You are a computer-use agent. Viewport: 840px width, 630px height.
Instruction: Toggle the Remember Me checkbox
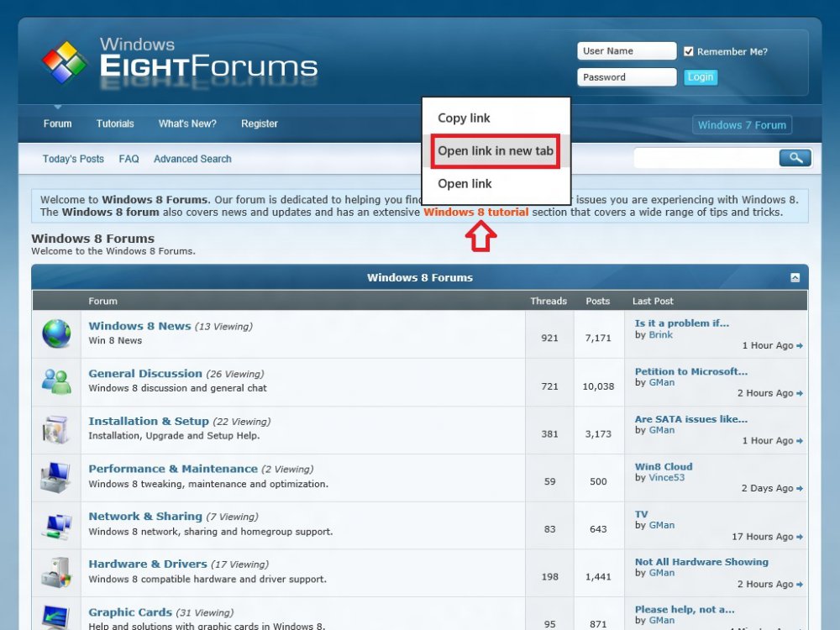[689, 51]
